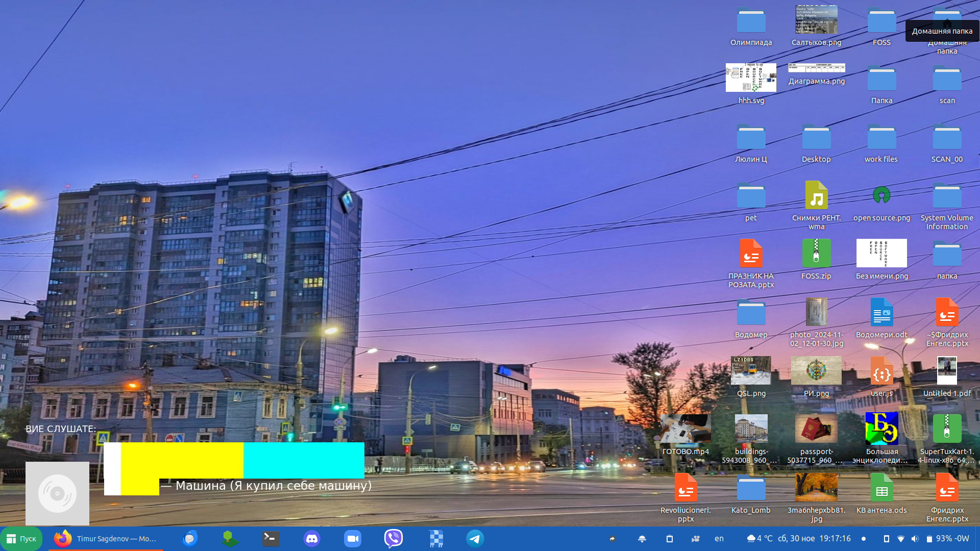Open the Wi-Fi network tray menu

click(x=901, y=539)
